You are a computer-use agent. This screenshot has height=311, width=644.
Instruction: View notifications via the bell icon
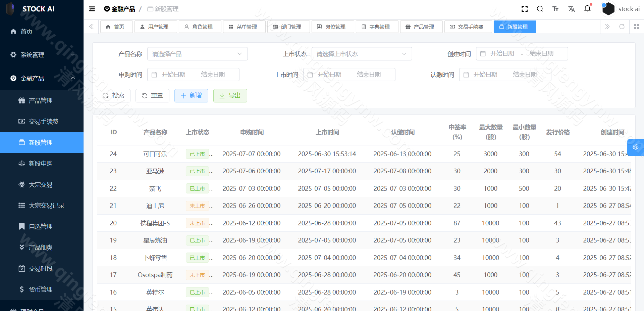(x=587, y=9)
